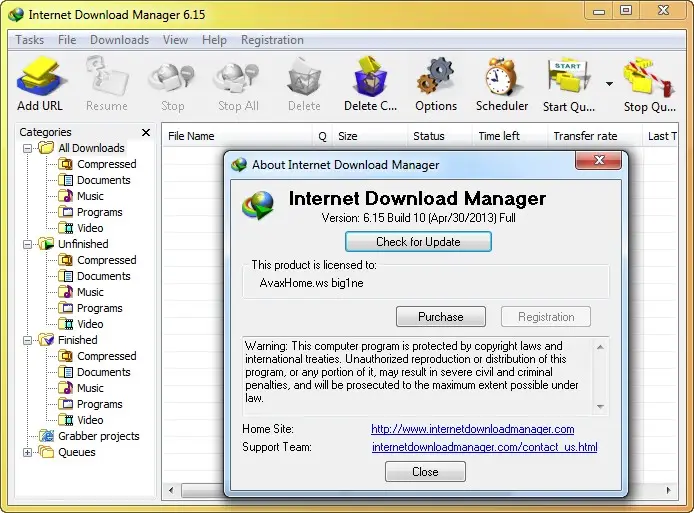Select the Finished category folder
The width and height of the screenshot is (694, 513).
pos(77,340)
